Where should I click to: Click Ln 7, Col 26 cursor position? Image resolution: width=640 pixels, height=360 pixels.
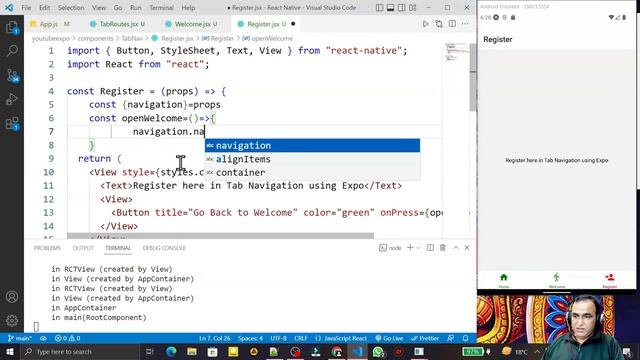(x=214, y=338)
